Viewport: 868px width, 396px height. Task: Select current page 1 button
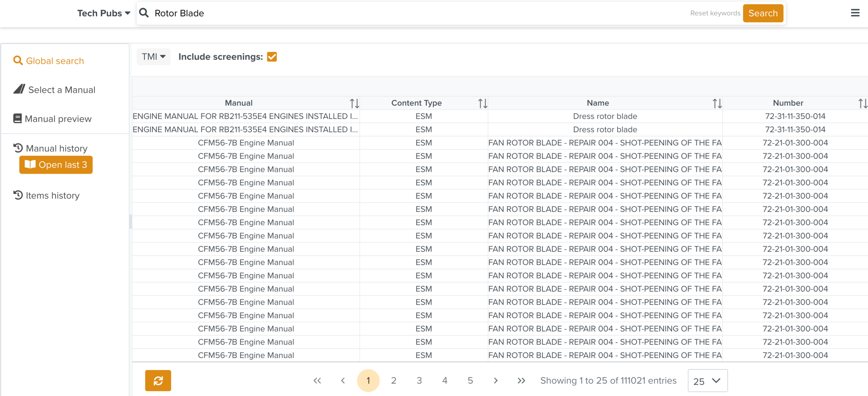[x=368, y=380]
